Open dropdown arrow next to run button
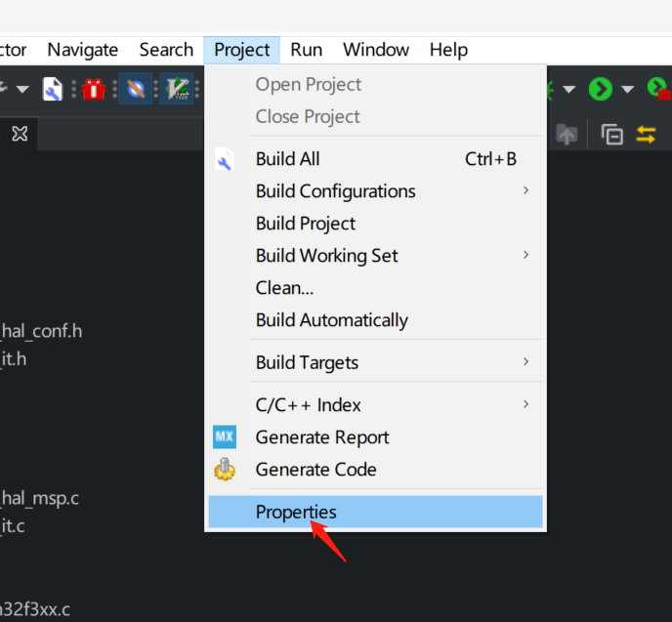Viewport: 672px width, 622px height. (x=628, y=89)
